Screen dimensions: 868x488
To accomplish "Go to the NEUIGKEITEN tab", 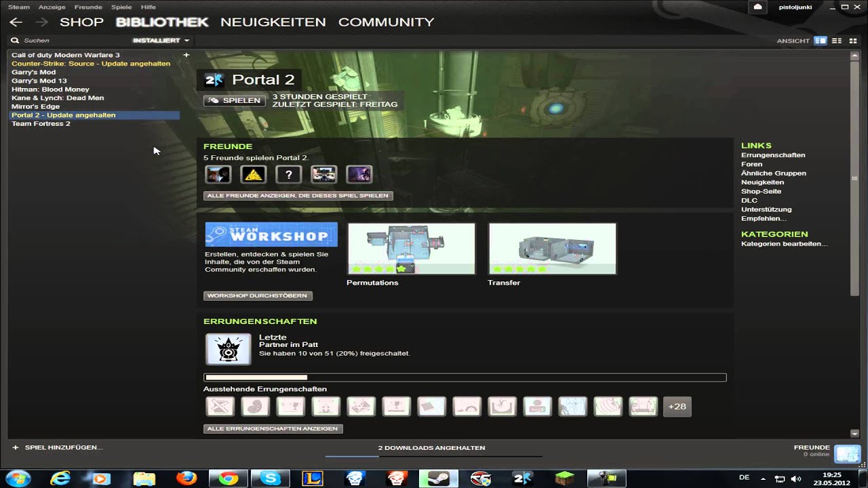I will pyautogui.click(x=273, y=22).
